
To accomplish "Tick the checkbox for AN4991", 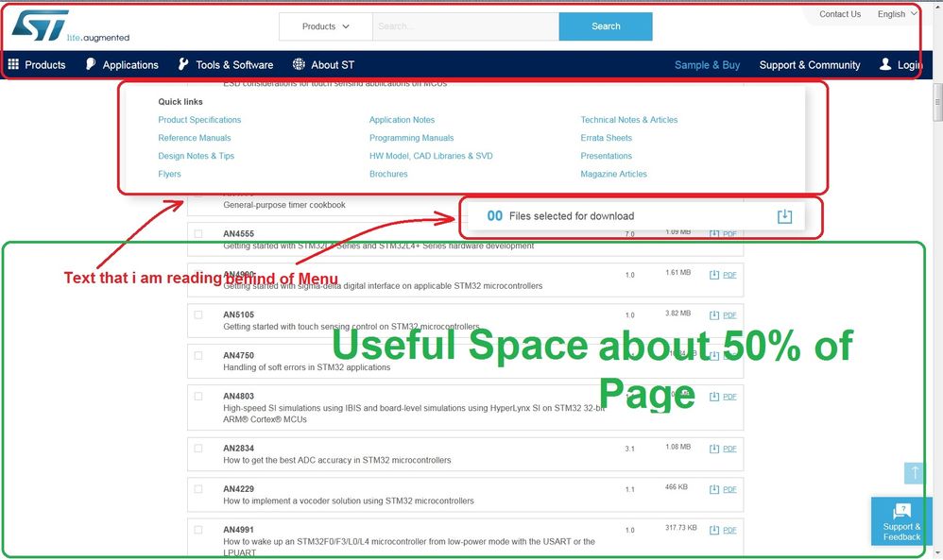I will [x=198, y=530].
